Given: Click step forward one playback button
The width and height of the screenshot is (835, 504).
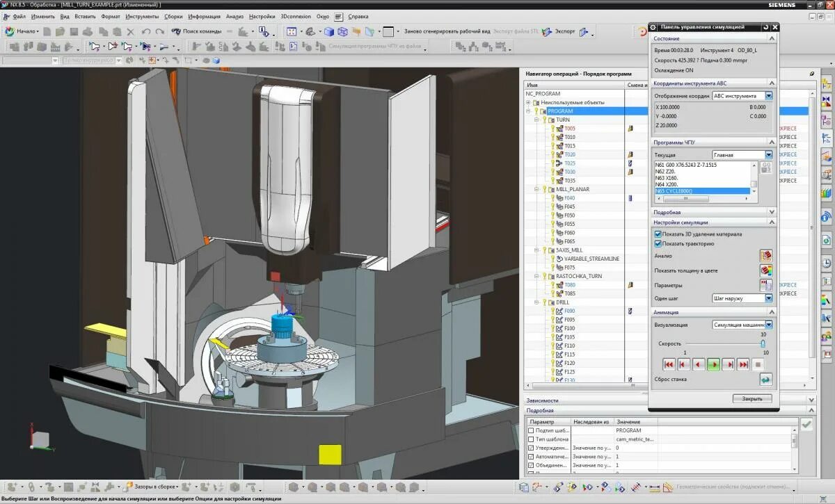Looking at the screenshot, I should [x=729, y=364].
